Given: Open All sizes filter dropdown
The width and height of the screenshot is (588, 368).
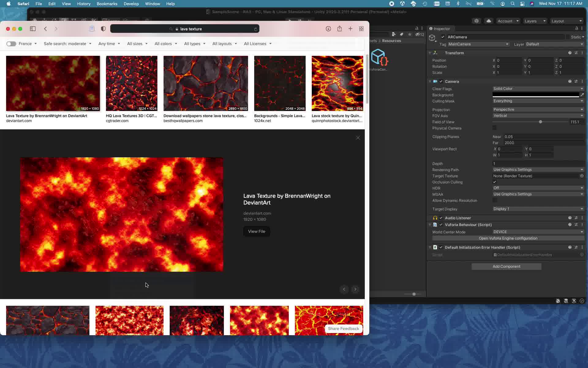Looking at the screenshot, I should click(137, 44).
